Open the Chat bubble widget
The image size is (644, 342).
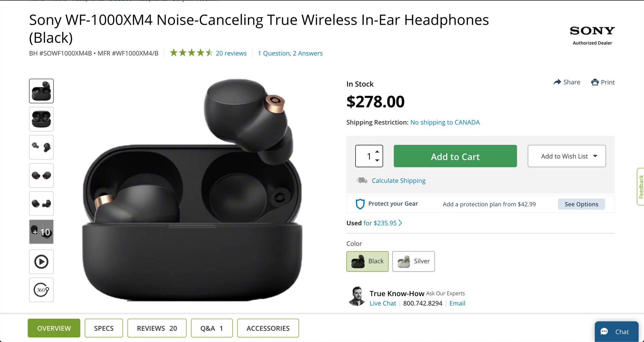coord(616,332)
